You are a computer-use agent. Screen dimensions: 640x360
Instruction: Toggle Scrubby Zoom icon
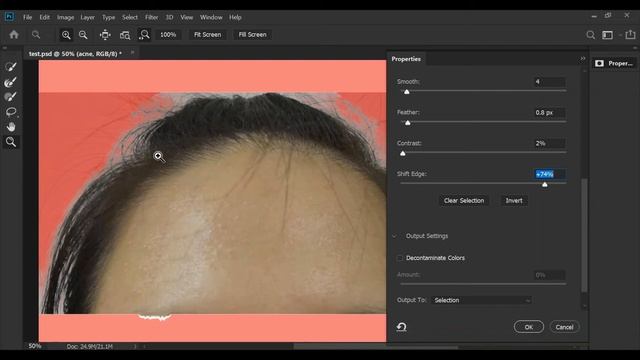144,35
